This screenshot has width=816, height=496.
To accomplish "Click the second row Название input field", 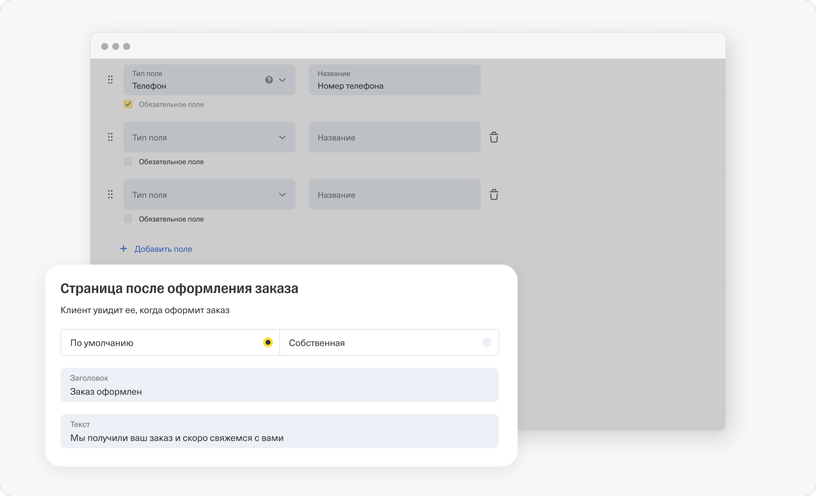I will tap(394, 137).
